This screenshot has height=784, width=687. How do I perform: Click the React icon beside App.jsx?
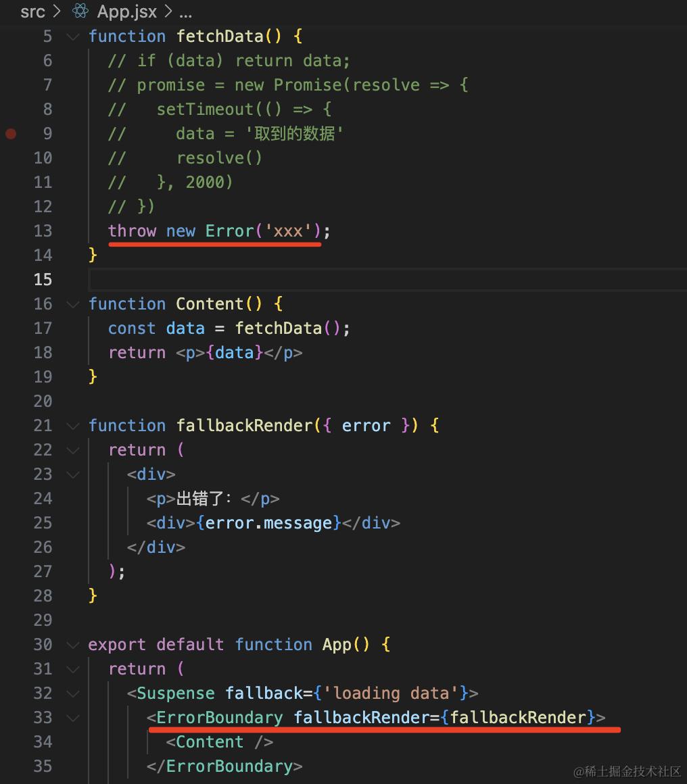(80, 11)
